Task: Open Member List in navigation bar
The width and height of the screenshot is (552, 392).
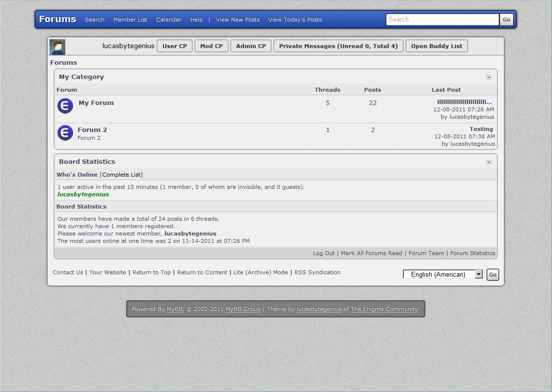Action: 130,20
